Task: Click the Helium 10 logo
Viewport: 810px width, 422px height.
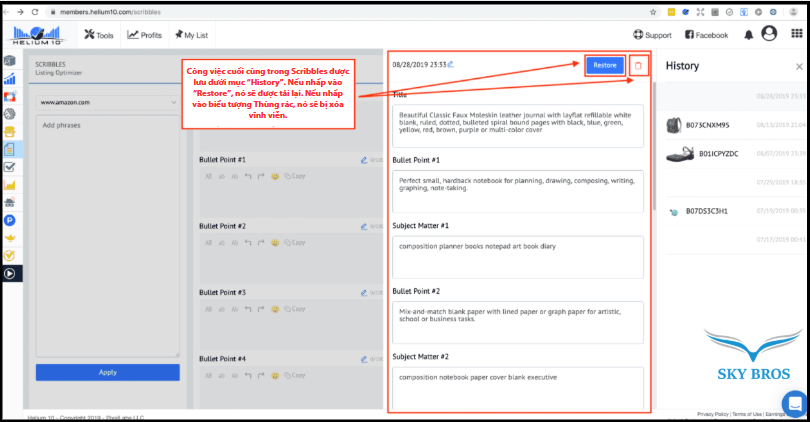Action: pyautogui.click(x=38, y=35)
